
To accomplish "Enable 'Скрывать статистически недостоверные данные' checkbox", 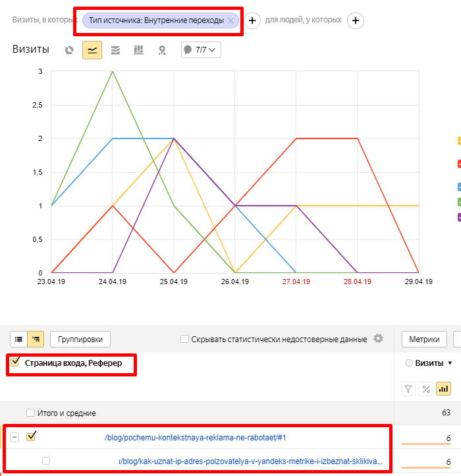I will coord(185,340).
